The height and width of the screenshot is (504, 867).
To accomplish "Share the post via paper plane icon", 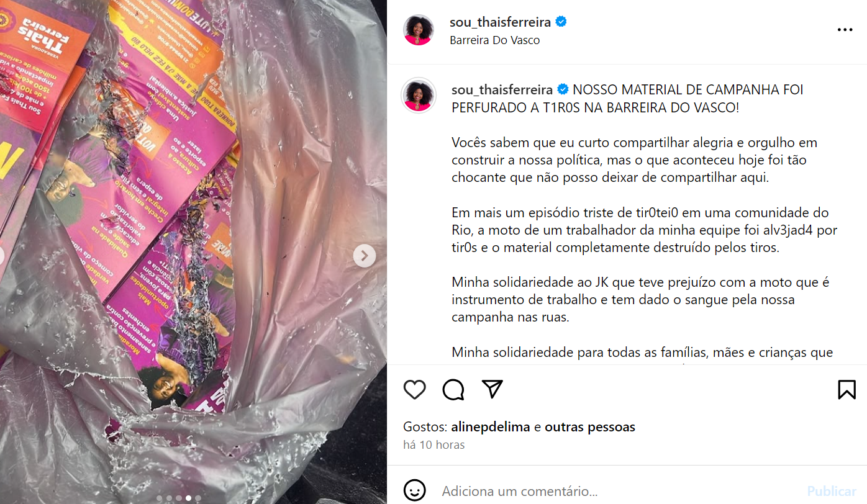I will click(x=493, y=389).
